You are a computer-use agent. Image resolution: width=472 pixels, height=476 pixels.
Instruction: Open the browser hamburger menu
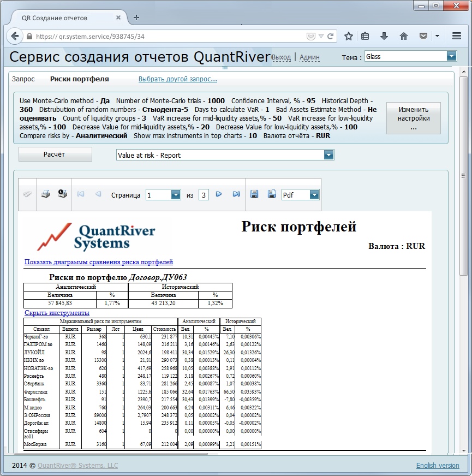457,36
